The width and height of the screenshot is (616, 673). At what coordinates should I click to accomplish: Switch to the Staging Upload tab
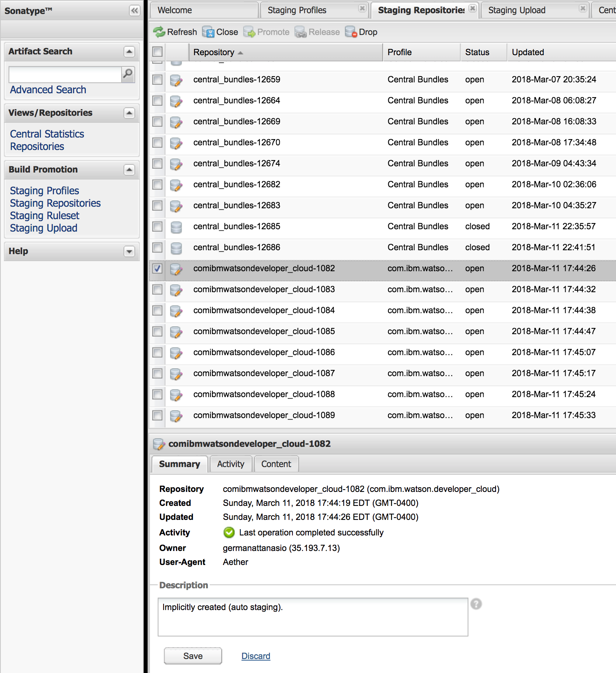[535, 10]
